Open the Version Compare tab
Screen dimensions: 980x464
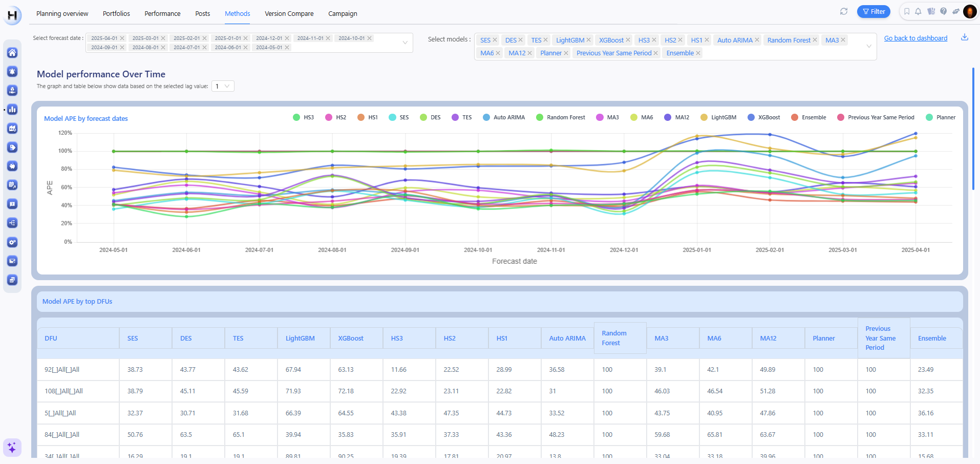(289, 13)
